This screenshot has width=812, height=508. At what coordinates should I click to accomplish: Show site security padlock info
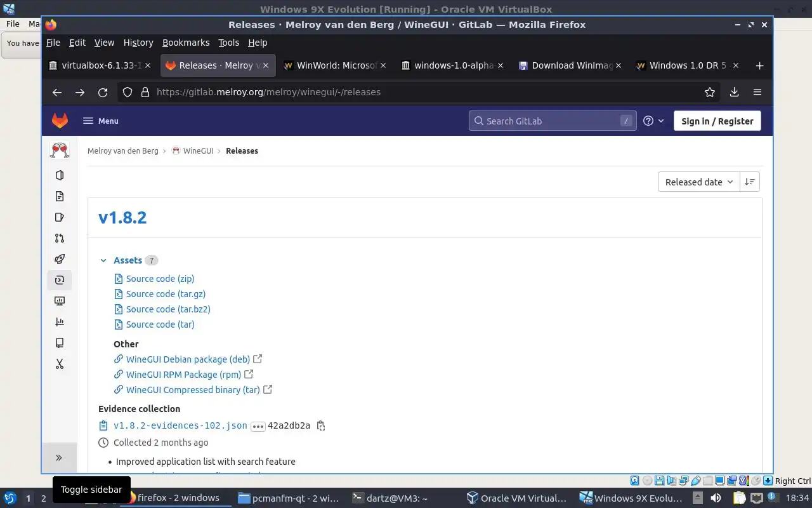pyautogui.click(x=145, y=92)
